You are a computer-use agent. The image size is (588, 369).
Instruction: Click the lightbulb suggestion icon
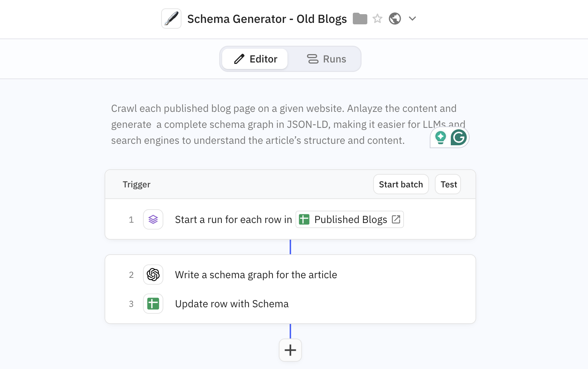point(440,137)
